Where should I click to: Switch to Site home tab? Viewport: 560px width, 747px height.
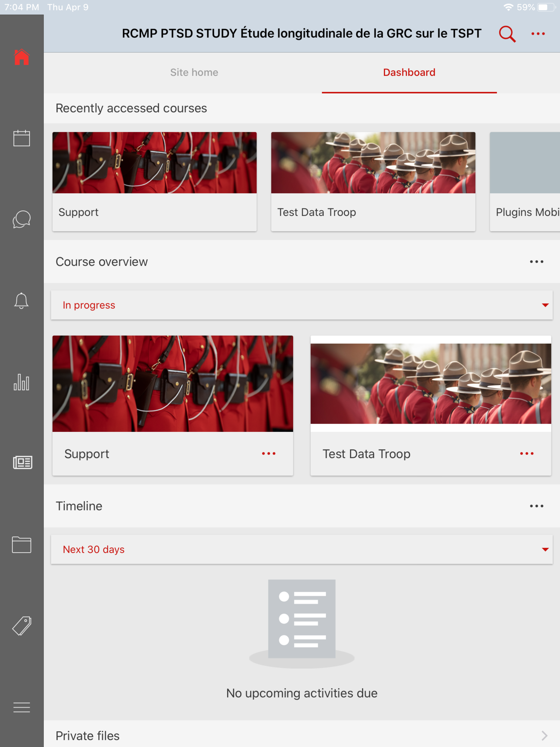coord(194,72)
